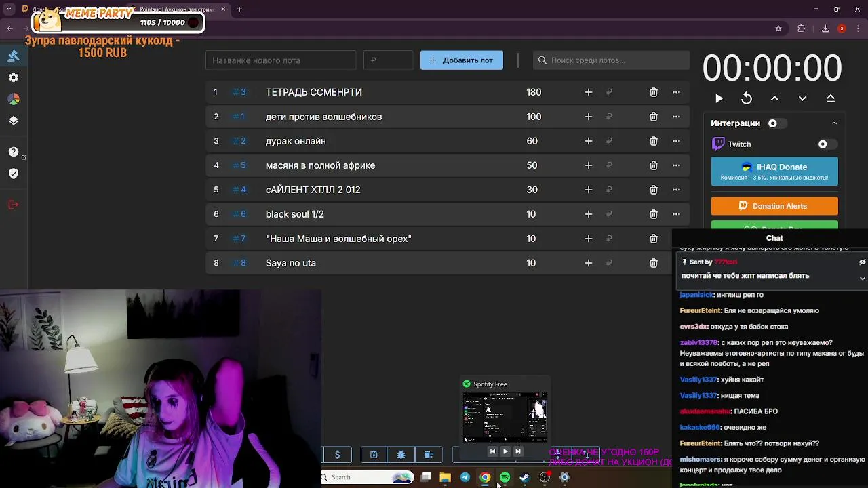Click the clear-list trash toolbar button
This screenshot has width=868, height=488.
(429, 455)
